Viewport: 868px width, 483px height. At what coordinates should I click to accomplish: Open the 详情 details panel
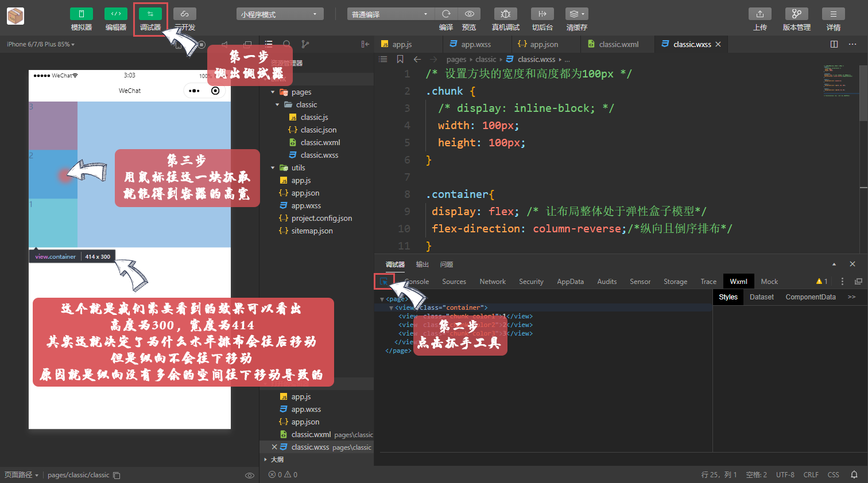(x=833, y=14)
